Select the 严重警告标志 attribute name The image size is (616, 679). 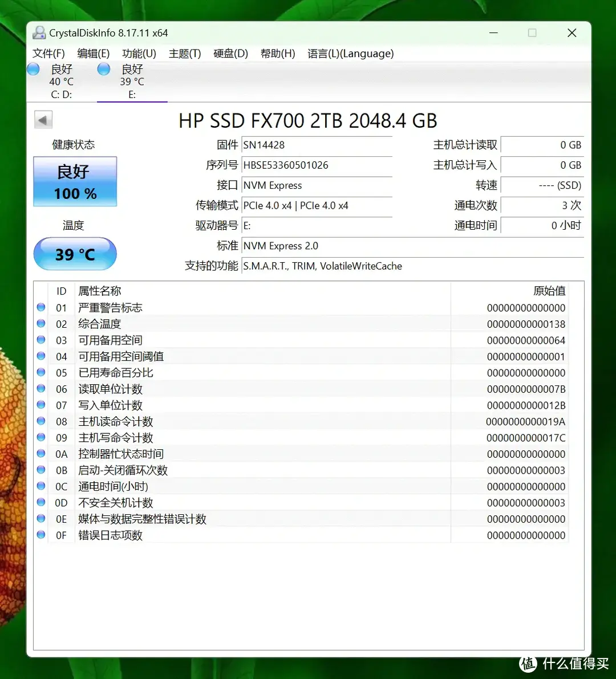pos(110,308)
